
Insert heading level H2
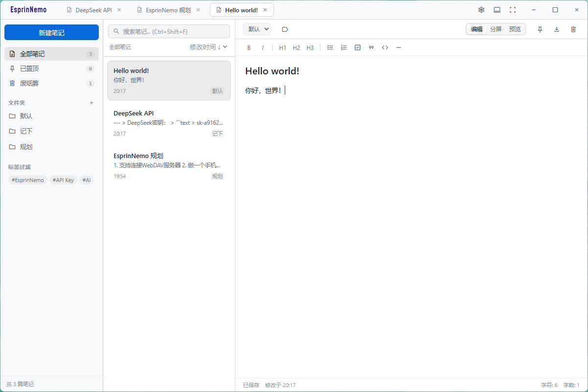[x=296, y=47]
